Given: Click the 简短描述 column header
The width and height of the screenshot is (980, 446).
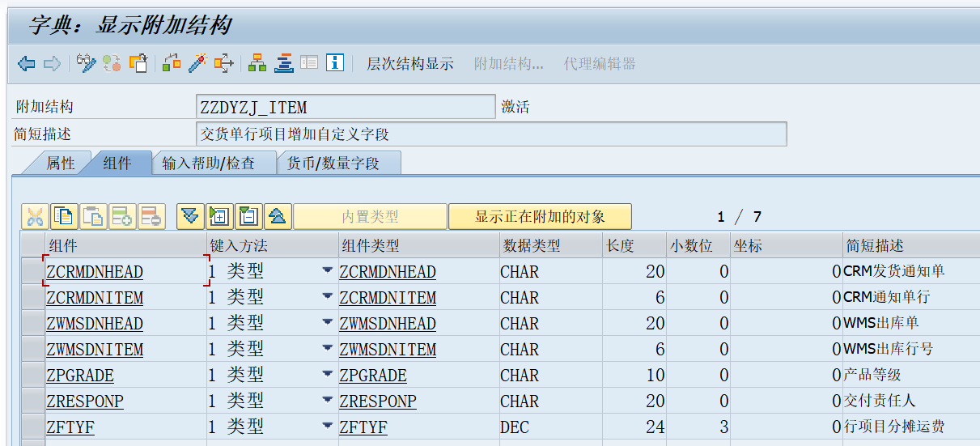Looking at the screenshot, I should pyautogui.click(x=911, y=245).
